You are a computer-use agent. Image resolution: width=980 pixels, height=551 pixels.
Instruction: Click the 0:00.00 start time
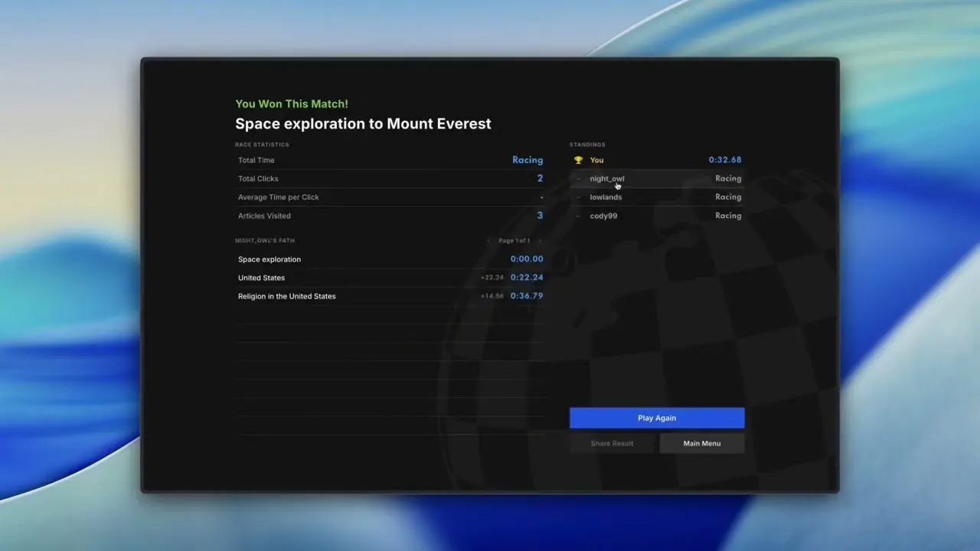pos(527,259)
